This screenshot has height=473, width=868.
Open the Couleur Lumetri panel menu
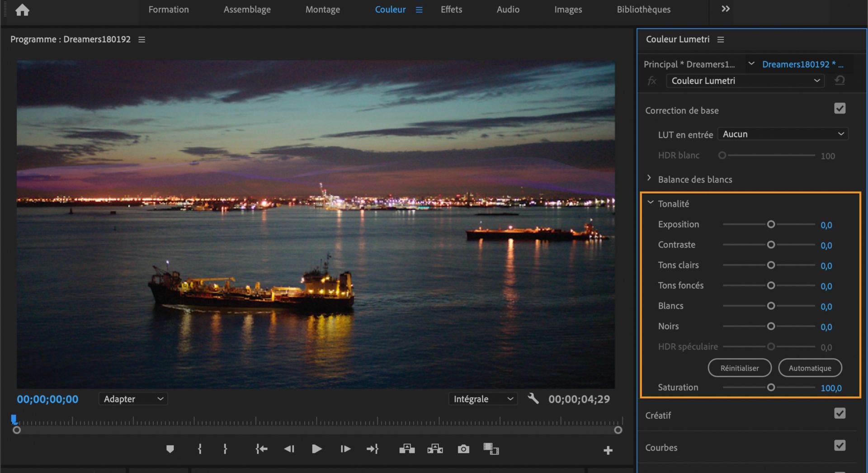pyautogui.click(x=721, y=40)
